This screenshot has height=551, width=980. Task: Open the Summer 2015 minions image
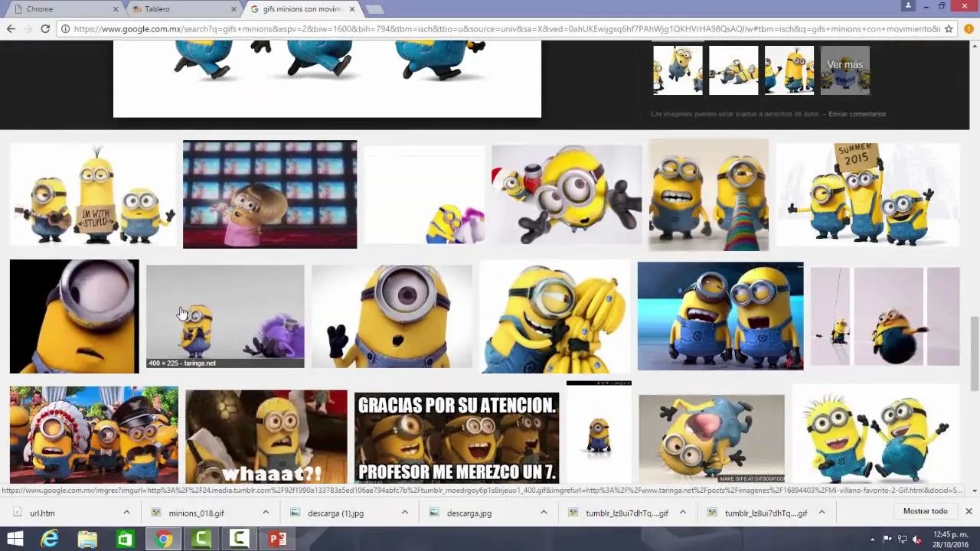point(867,194)
